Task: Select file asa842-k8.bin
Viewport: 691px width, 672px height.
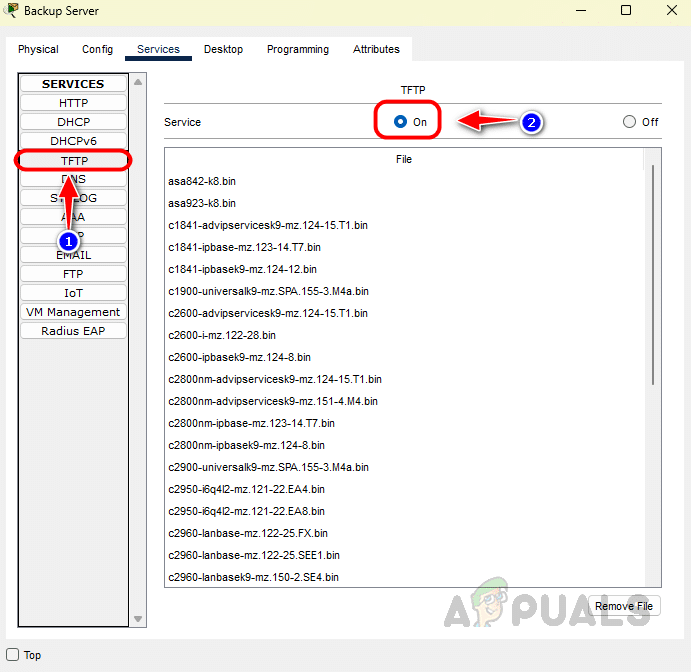Action: 202,181
